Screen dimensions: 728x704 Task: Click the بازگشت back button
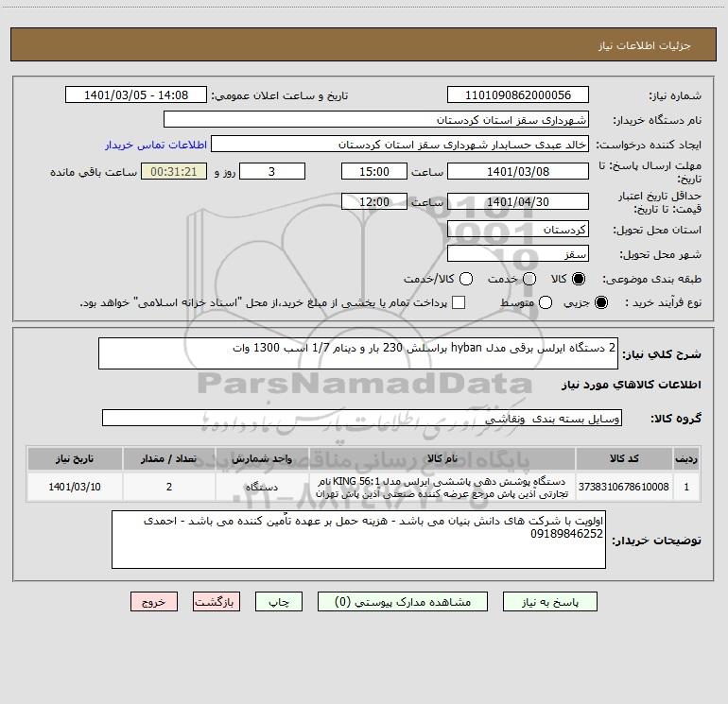point(217,602)
